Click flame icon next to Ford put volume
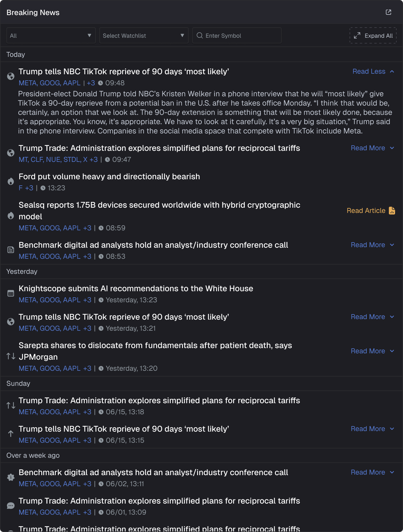The width and height of the screenshot is (403, 532). point(11,182)
